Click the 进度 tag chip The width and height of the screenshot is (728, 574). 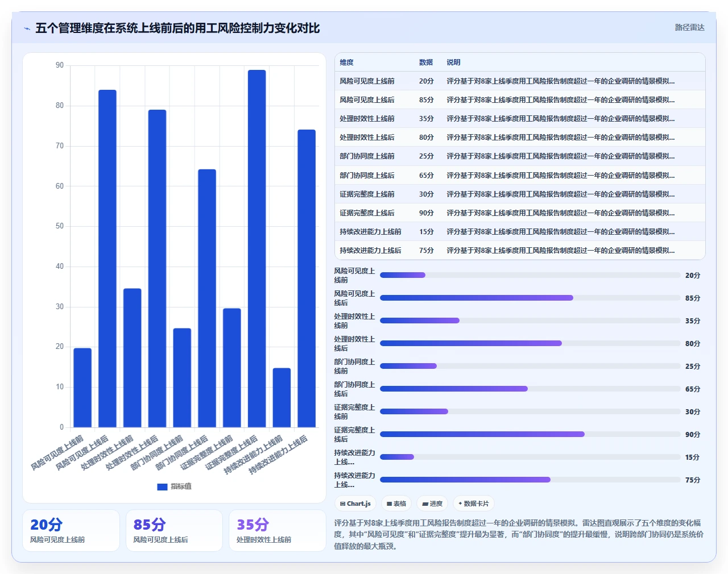tap(432, 504)
